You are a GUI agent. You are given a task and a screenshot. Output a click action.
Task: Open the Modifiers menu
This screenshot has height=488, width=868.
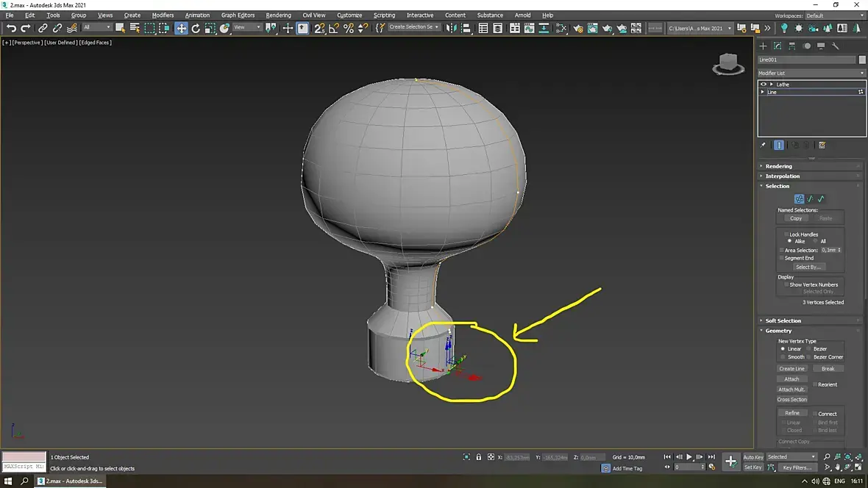(x=163, y=15)
